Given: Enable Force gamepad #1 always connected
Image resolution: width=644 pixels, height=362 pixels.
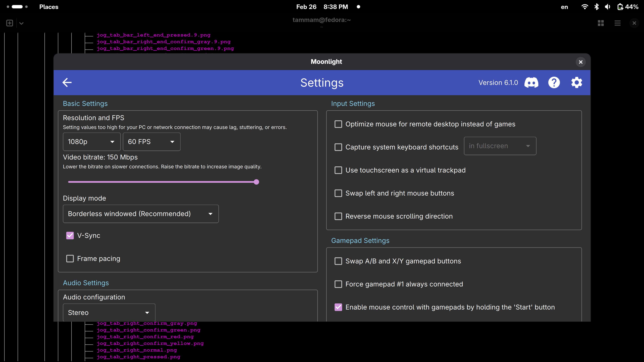Looking at the screenshot, I should [x=338, y=284].
